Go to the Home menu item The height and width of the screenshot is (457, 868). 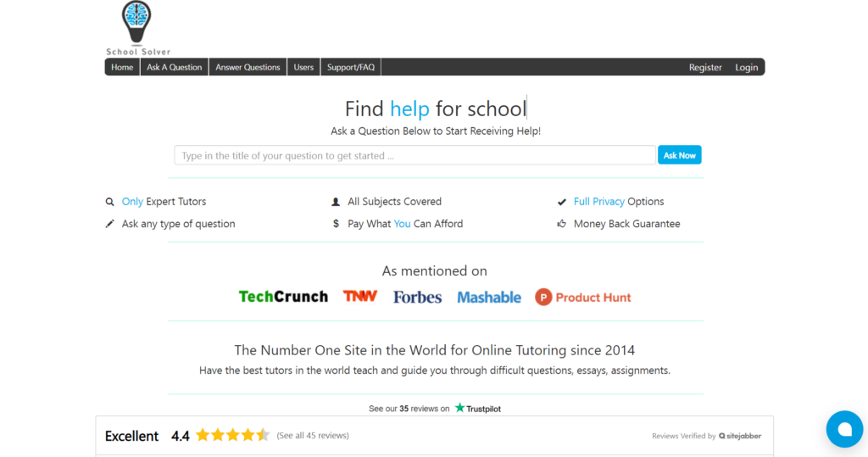click(122, 67)
